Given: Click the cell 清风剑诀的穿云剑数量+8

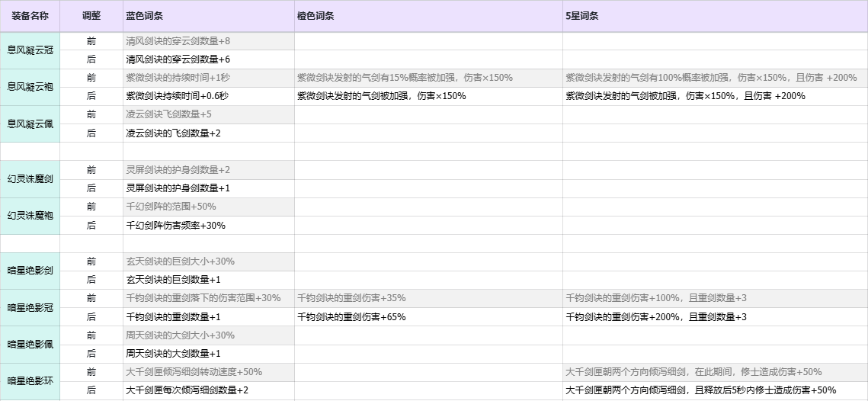Looking at the screenshot, I should click(208, 40).
